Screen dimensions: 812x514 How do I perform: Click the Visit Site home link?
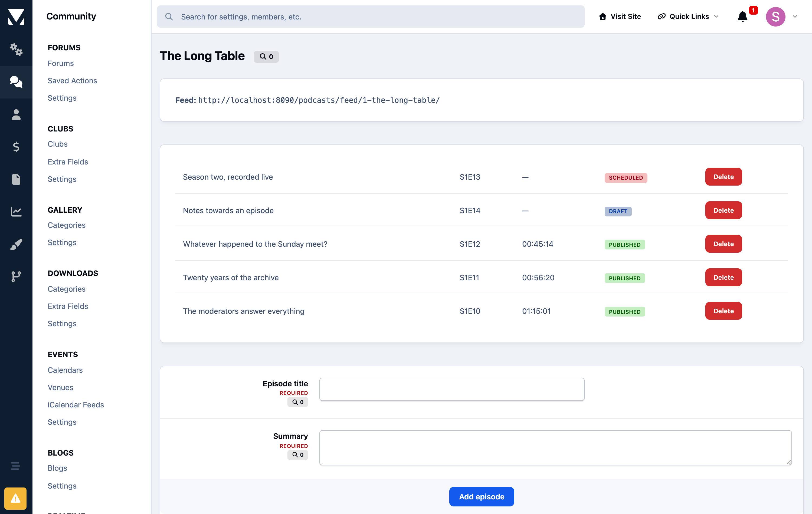pos(620,17)
